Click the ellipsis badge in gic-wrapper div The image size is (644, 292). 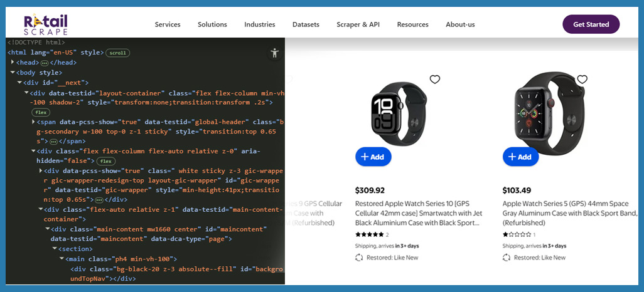(x=99, y=200)
